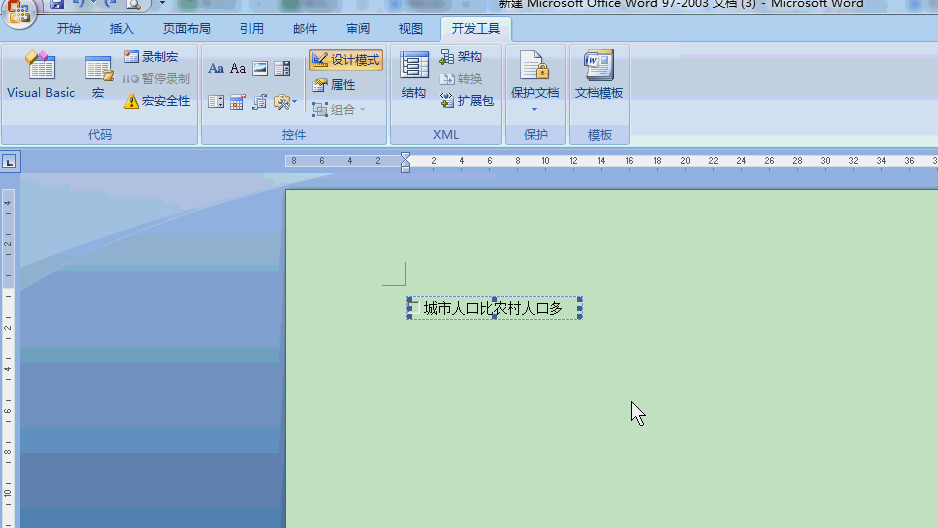Switch to the 视图 tab

coord(410,29)
